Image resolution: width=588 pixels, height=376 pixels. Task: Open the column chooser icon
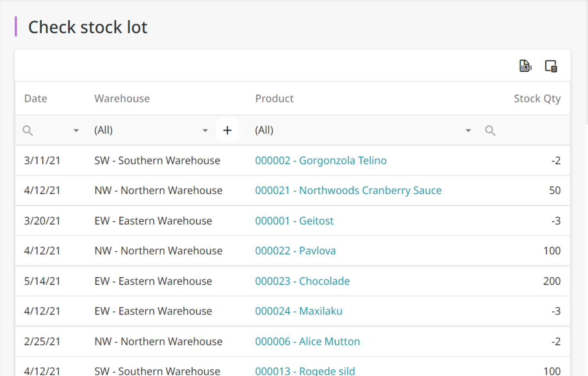pyautogui.click(x=551, y=66)
